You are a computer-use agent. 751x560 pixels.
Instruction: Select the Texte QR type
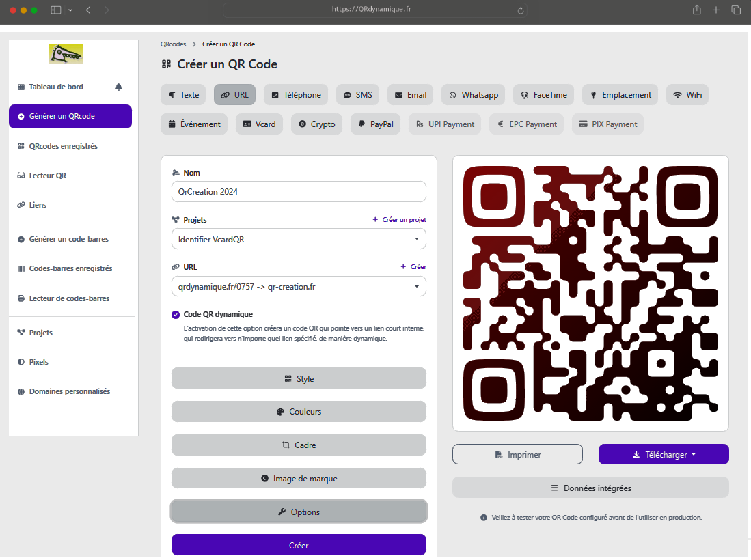[x=183, y=95]
